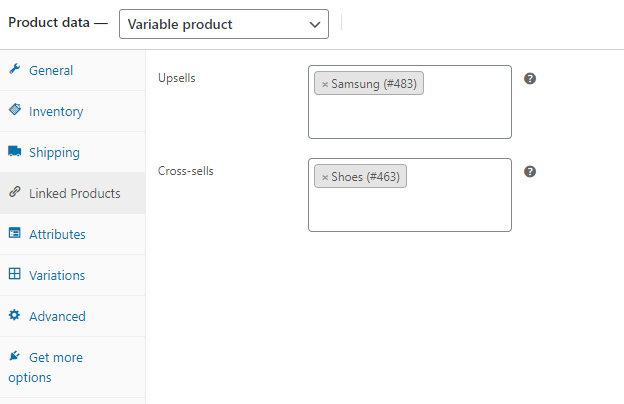Switch to the General tab
Image resolution: width=624 pixels, height=404 pixels.
click(x=51, y=70)
